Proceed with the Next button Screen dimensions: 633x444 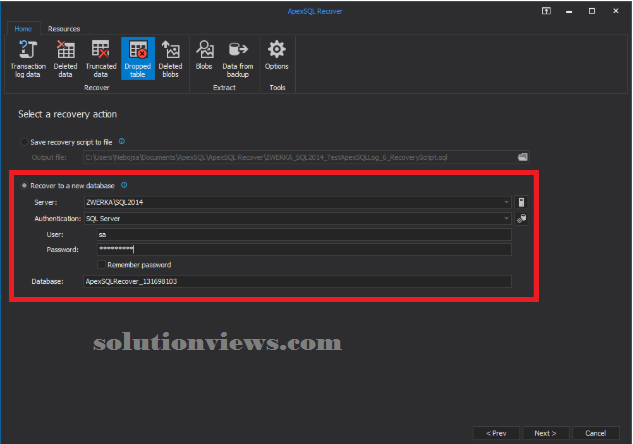tap(545, 433)
